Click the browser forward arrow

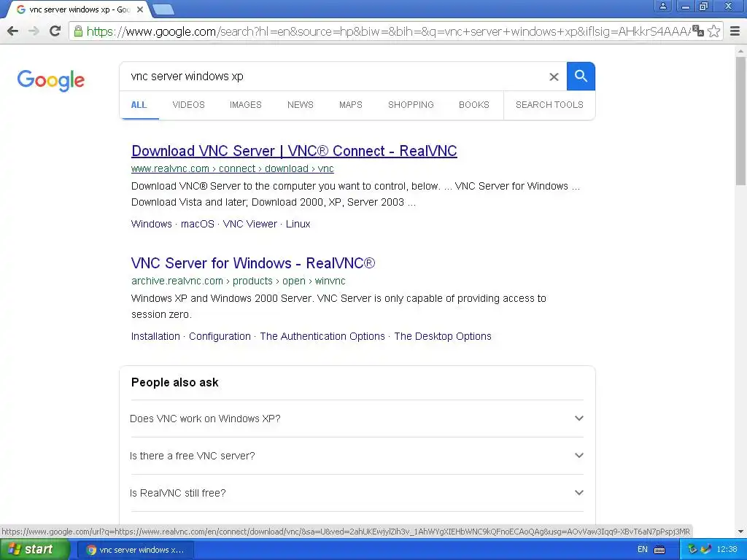[34, 31]
